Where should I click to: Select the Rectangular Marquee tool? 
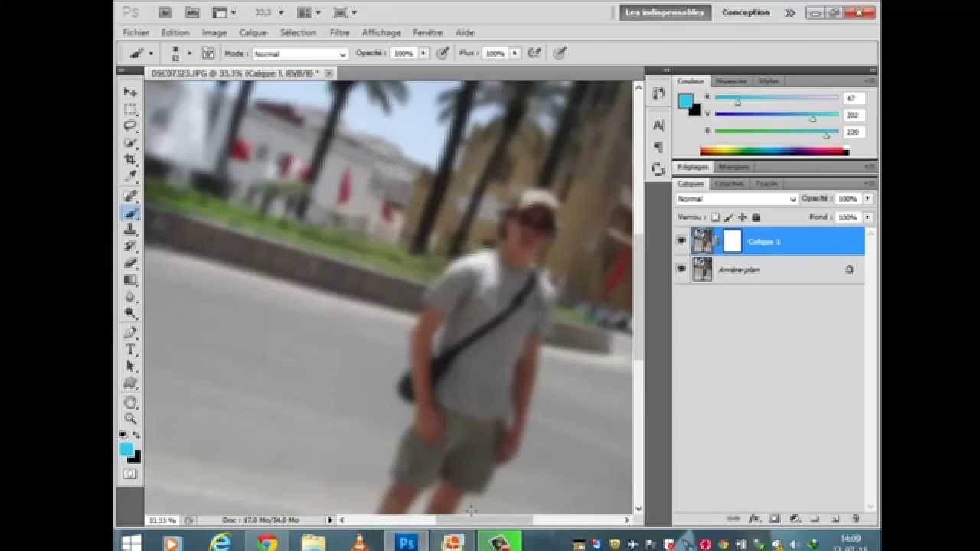click(130, 109)
